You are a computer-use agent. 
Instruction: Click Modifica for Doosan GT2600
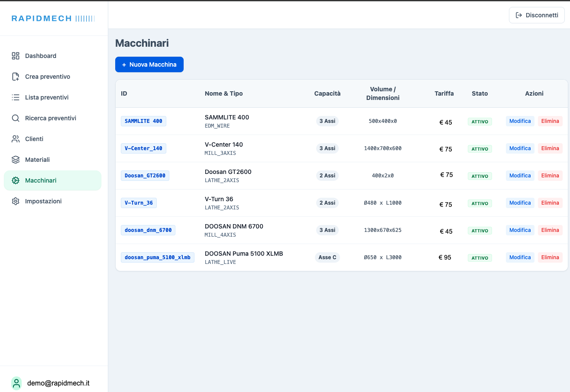[520, 176]
